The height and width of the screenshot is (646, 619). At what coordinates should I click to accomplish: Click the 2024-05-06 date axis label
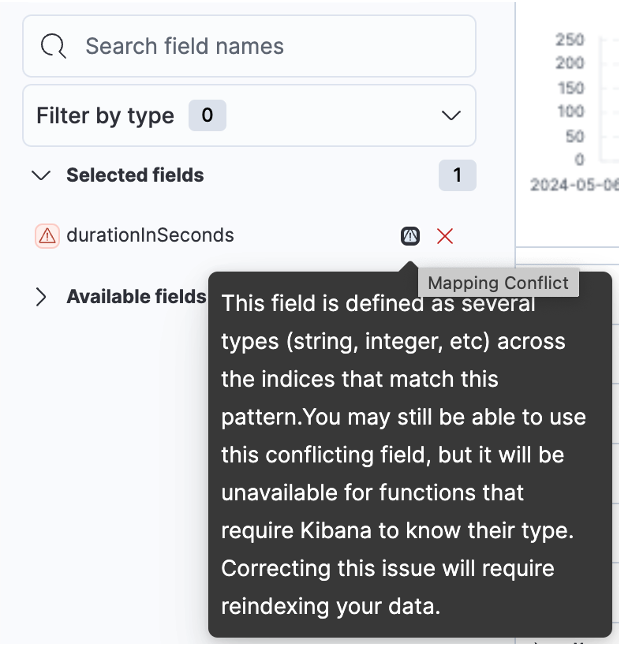tap(572, 185)
